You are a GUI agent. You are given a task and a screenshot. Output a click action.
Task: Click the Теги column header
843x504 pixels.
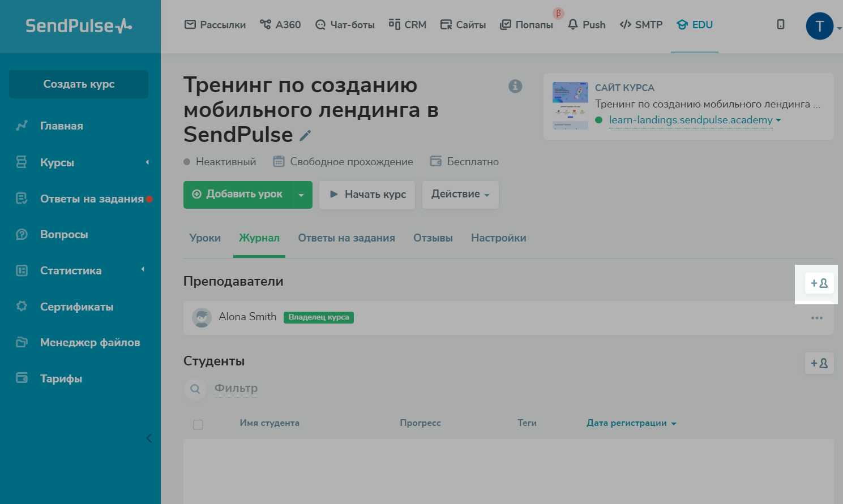click(x=527, y=423)
